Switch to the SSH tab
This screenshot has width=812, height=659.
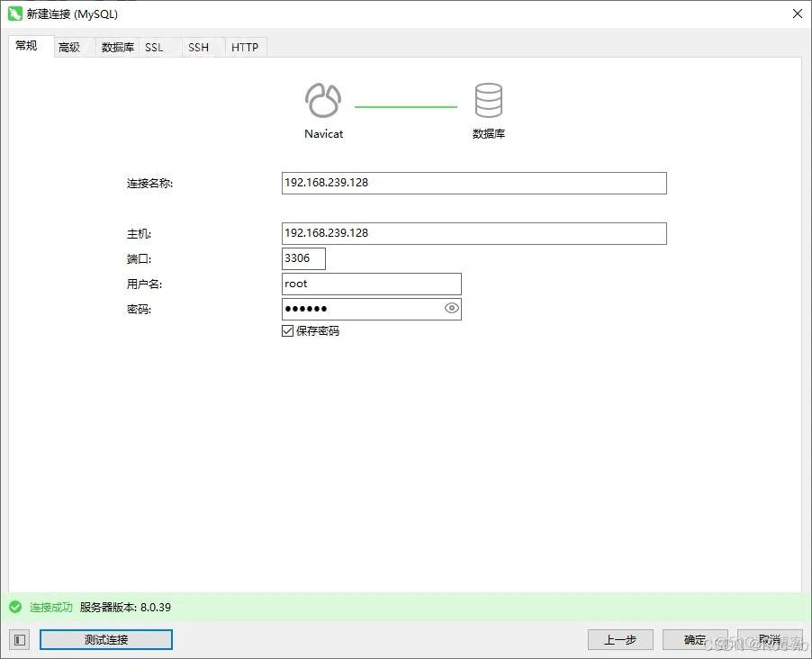(x=198, y=47)
